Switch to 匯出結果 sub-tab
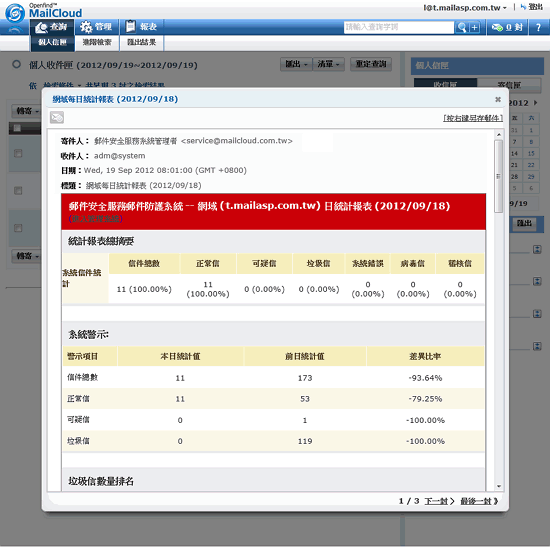 (141, 42)
